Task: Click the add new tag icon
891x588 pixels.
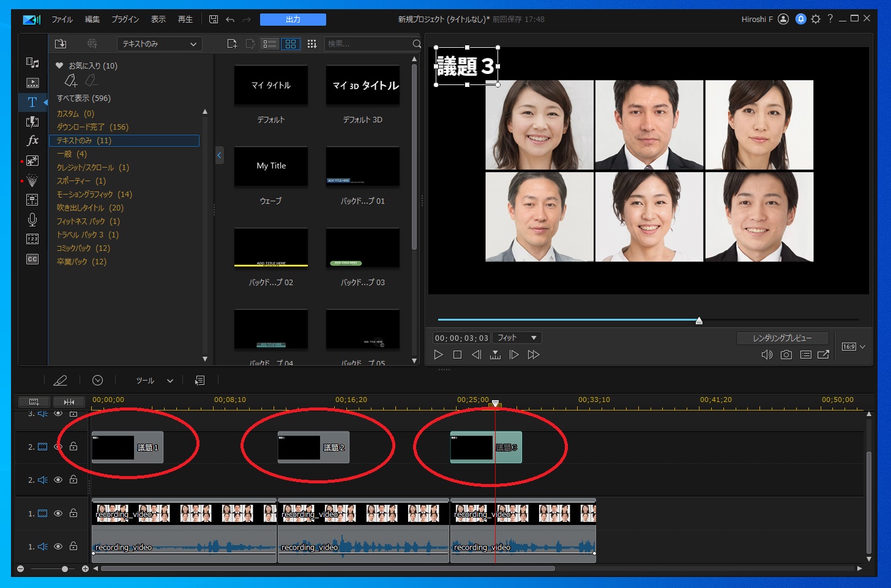Action: pyautogui.click(x=71, y=80)
